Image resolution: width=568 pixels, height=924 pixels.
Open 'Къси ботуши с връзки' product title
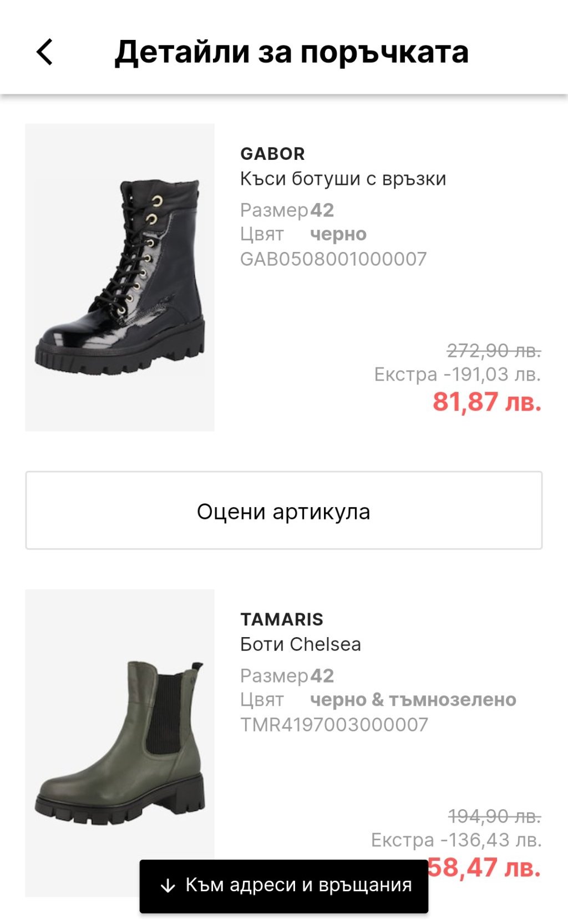(343, 179)
